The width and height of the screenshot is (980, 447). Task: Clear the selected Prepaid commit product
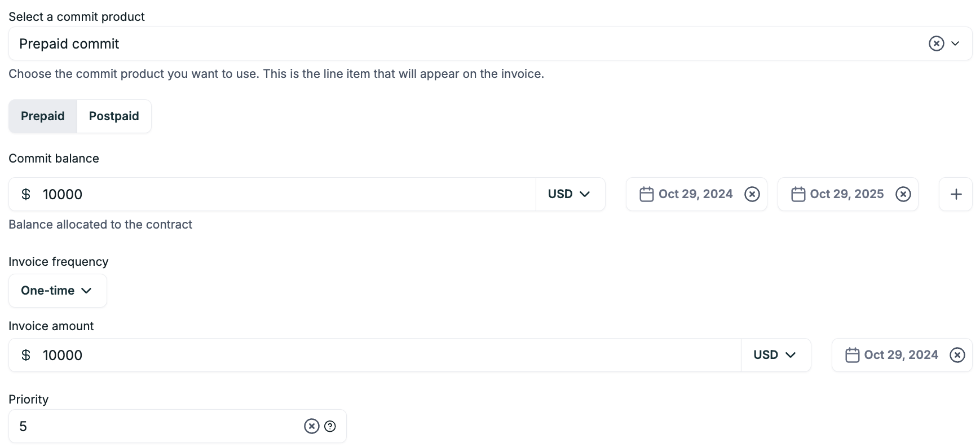click(936, 43)
